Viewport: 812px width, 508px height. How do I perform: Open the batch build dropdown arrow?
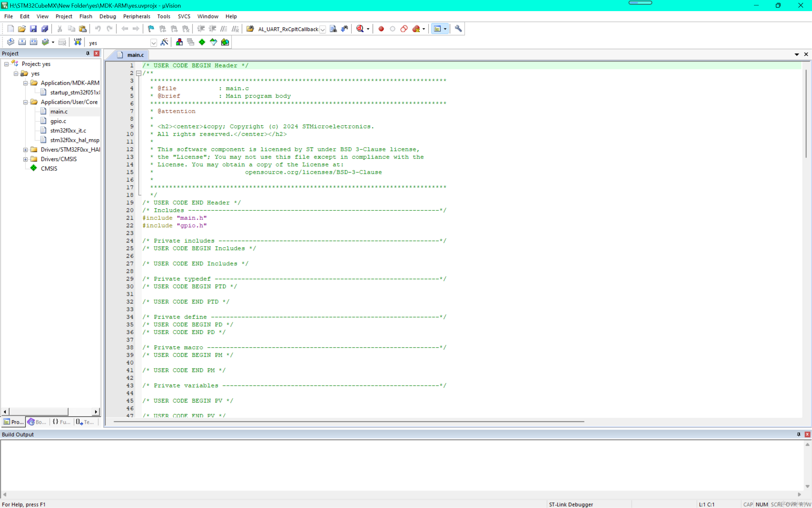[x=53, y=42]
